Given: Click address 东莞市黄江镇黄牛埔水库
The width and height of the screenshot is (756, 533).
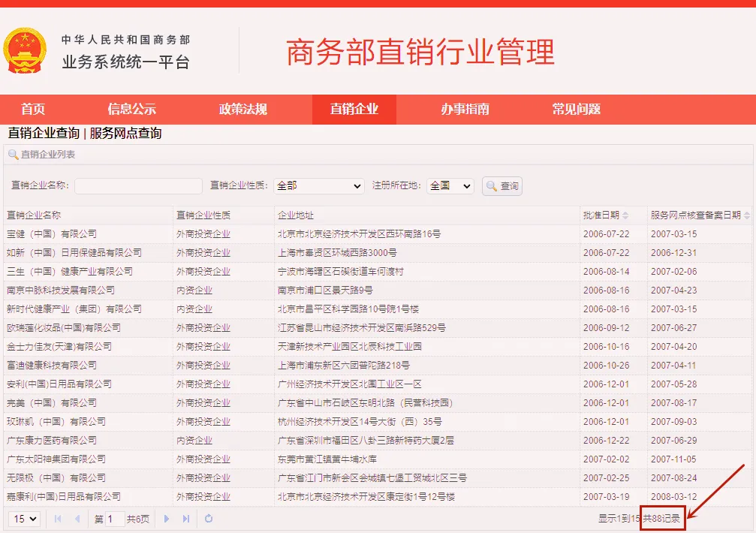Looking at the screenshot, I should [x=327, y=459].
